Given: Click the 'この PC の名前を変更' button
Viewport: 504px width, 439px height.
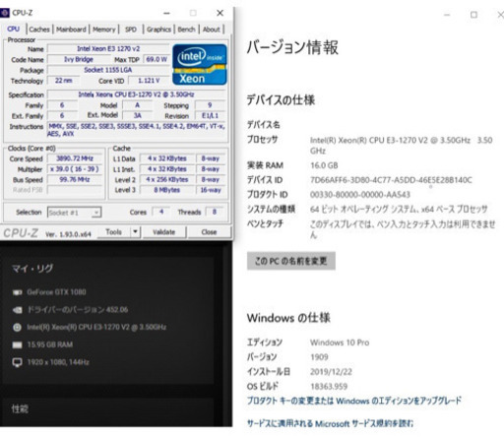Looking at the screenshot, I should pyautogui.click(x=291, y=261).
